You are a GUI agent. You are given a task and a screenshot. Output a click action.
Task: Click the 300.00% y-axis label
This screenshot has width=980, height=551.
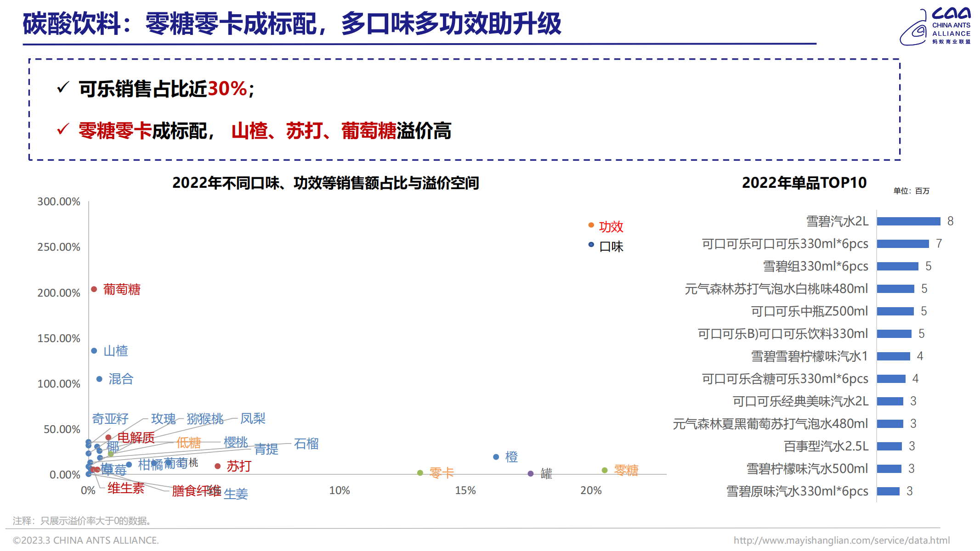tap(59, 202)
